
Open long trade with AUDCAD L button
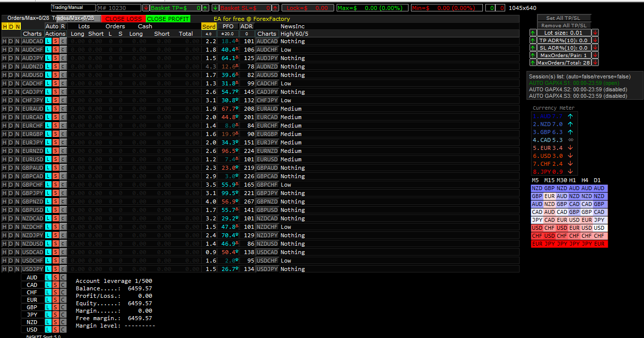(48, 41)
